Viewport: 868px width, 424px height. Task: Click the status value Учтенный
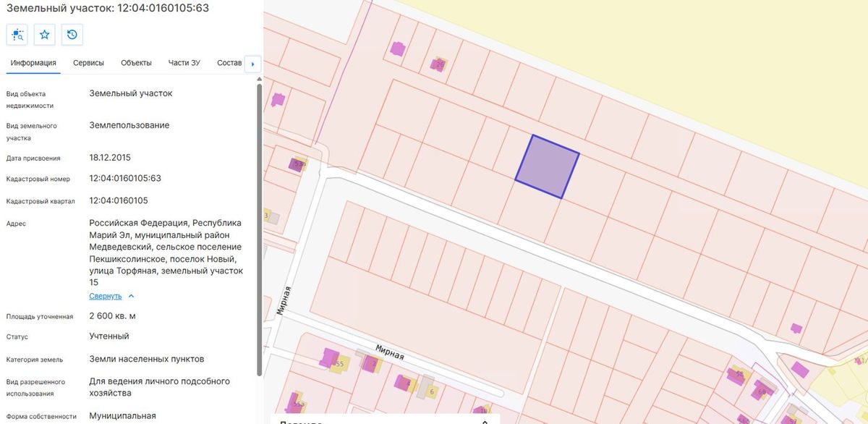coord(109,336)
